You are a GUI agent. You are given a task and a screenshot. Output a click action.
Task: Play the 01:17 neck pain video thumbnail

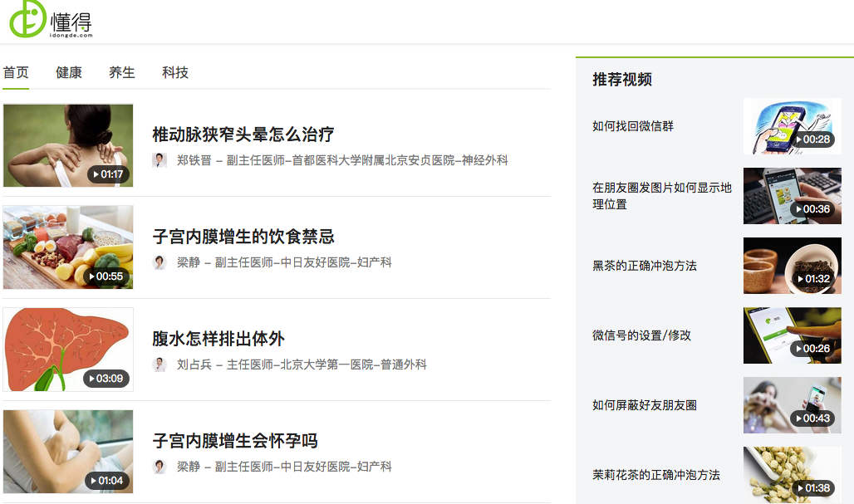(68, 145)
